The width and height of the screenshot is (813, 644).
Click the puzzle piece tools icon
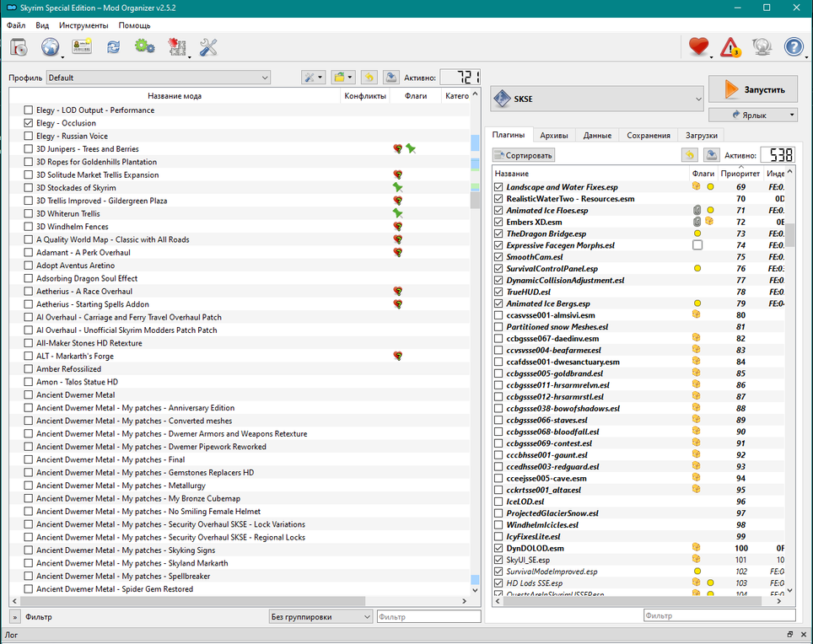[177, 47]
